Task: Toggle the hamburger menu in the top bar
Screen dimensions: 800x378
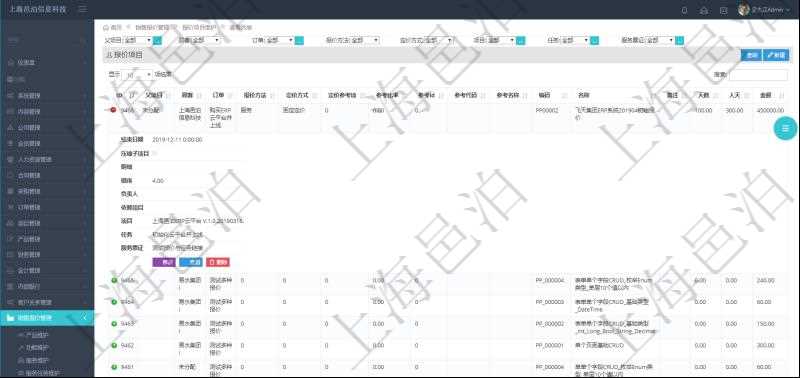Action: tap(83, 9)
